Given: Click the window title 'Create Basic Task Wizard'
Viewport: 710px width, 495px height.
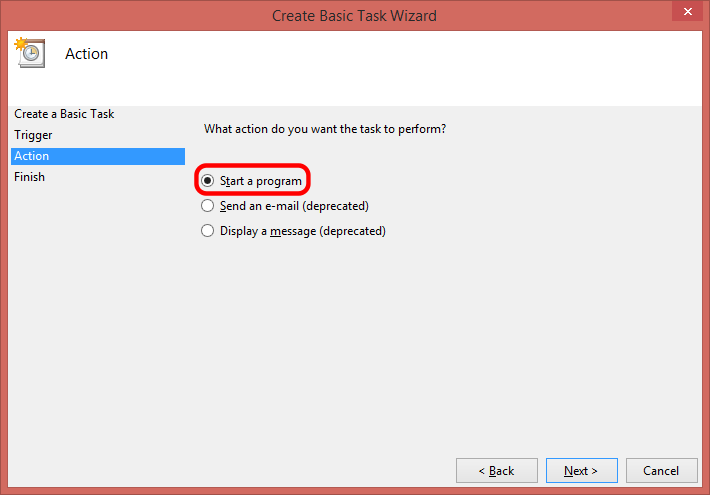Looking at the screenshot, I should pos(354,16).
